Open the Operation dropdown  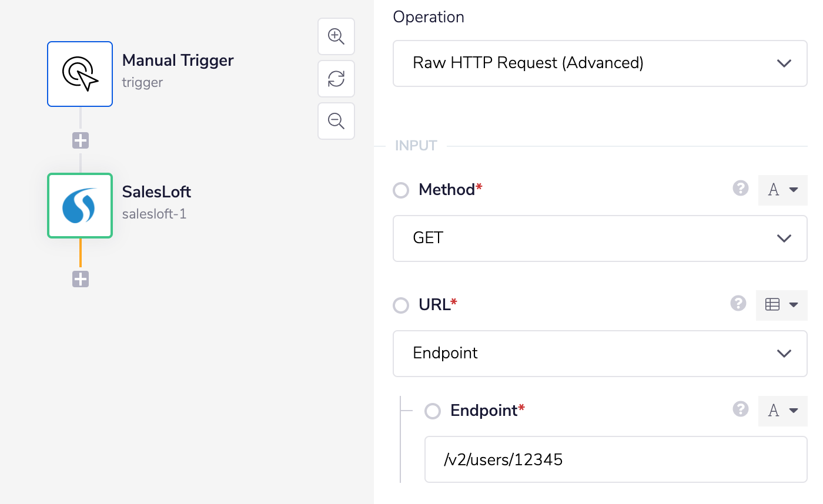click(600, 63)
